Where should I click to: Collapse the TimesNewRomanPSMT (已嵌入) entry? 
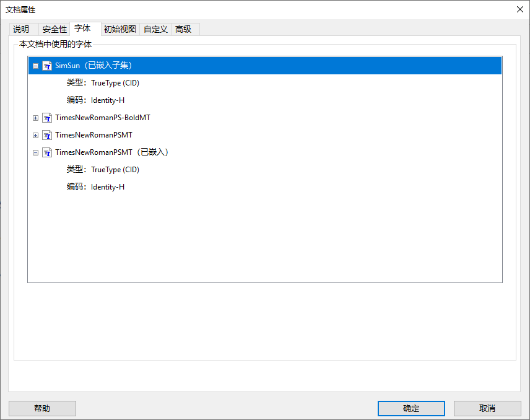(36, 152)
